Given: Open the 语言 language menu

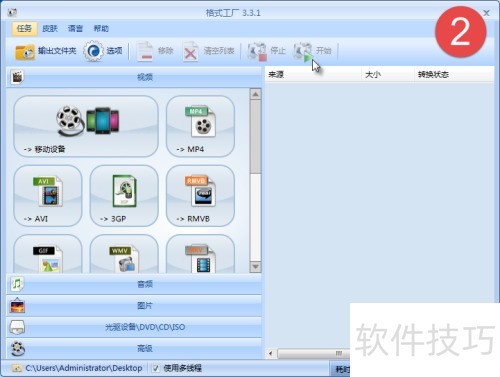Looking at the screenshot, I should coord(75,29).
